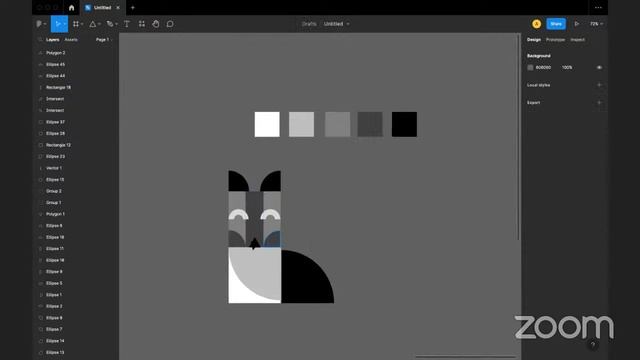Add a local style with plus icon
This screenshot has width=640, height=360.
(599, 85)
